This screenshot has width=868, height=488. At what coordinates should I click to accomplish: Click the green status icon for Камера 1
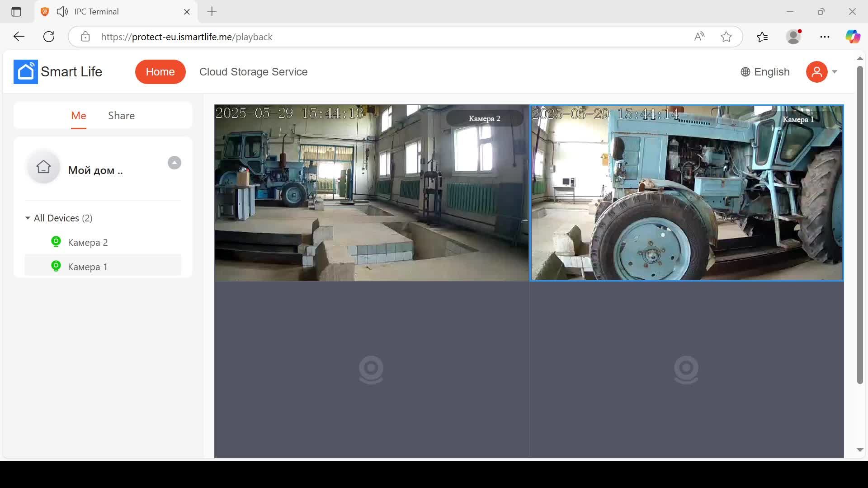pos(56,266)
